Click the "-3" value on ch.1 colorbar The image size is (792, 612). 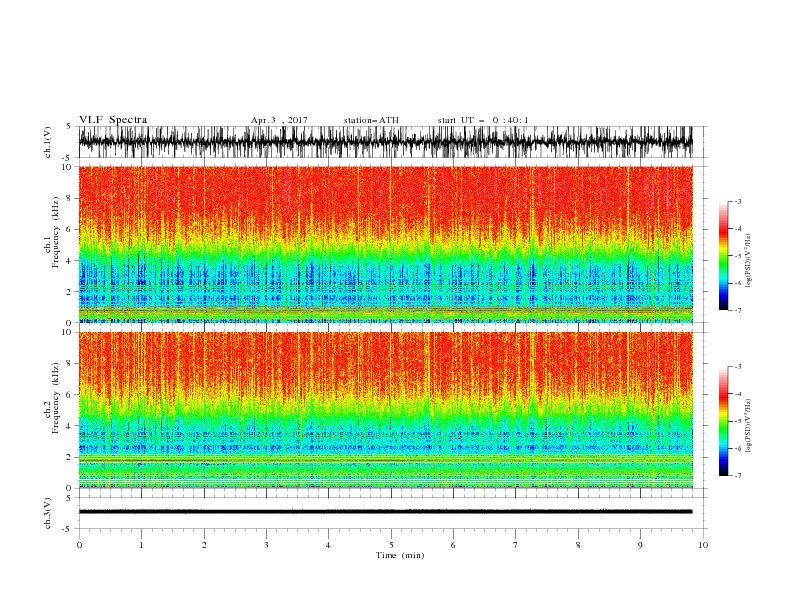(x=738, y=201)
